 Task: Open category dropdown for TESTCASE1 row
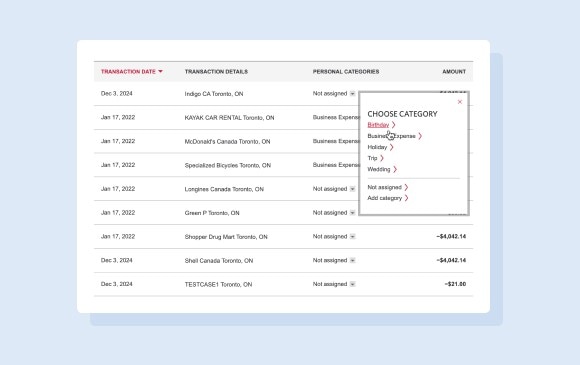pos(352,284)
